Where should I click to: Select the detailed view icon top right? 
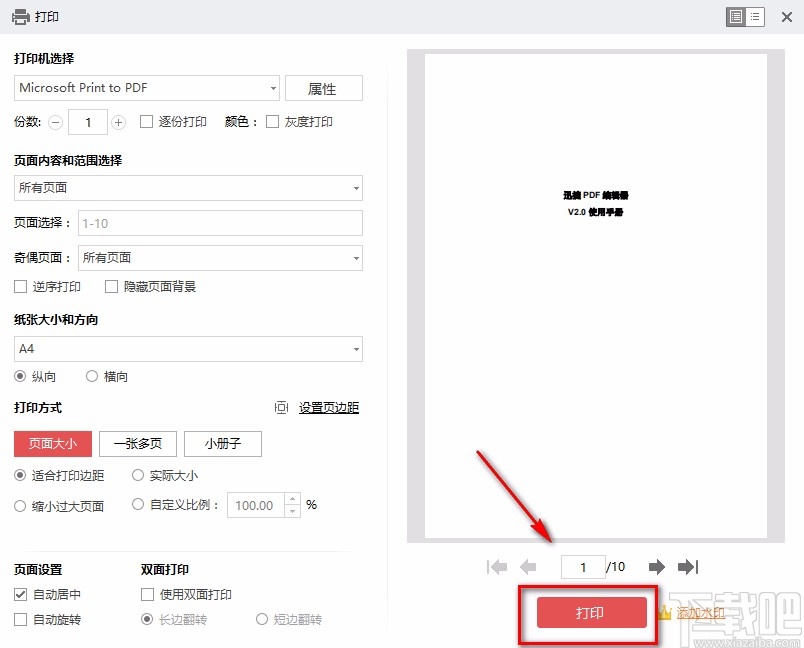coord(735,17)
